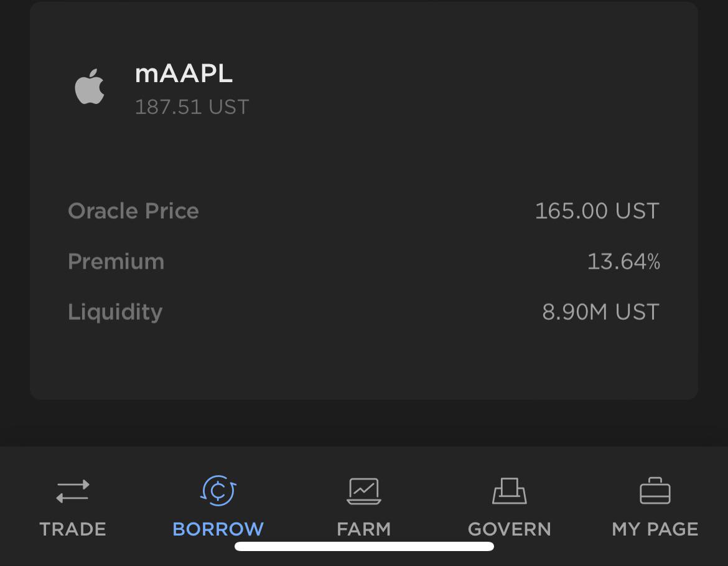This screenshot has height=566, width=728.
Task: Select the voting box icon in navigation
Action: [x=509, y=491]
